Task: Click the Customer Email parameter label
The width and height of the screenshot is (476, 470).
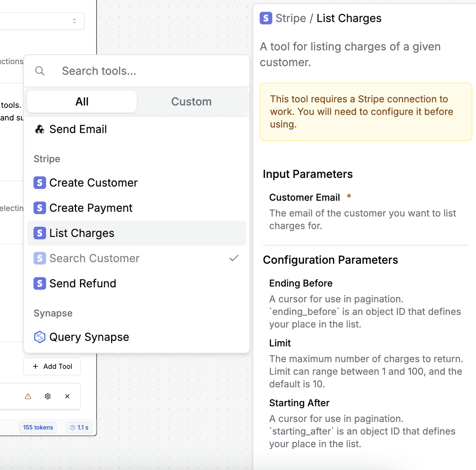Action: 305,198
